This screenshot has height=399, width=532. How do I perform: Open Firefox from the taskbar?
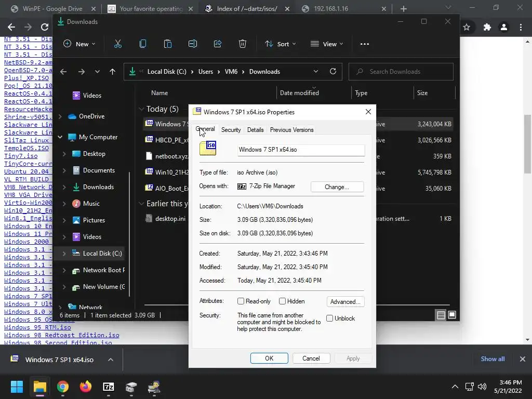point(86,387)
